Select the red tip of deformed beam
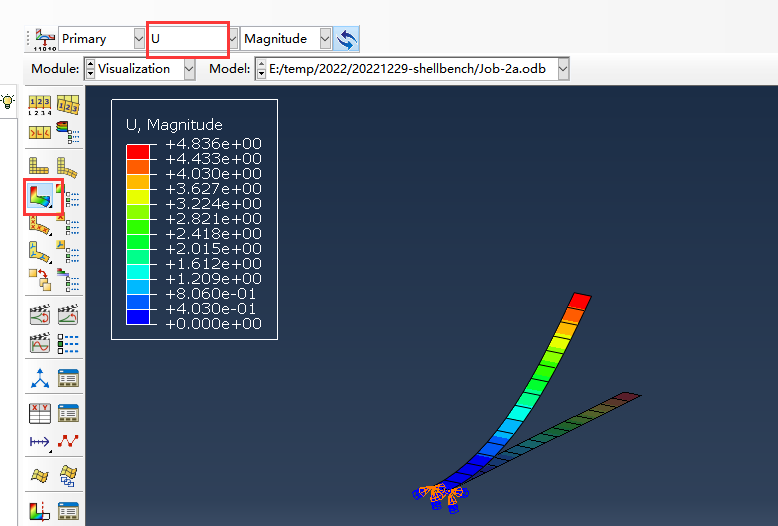Screen dimensions: 778x526 pyautogui.click(x=579, y=301)
